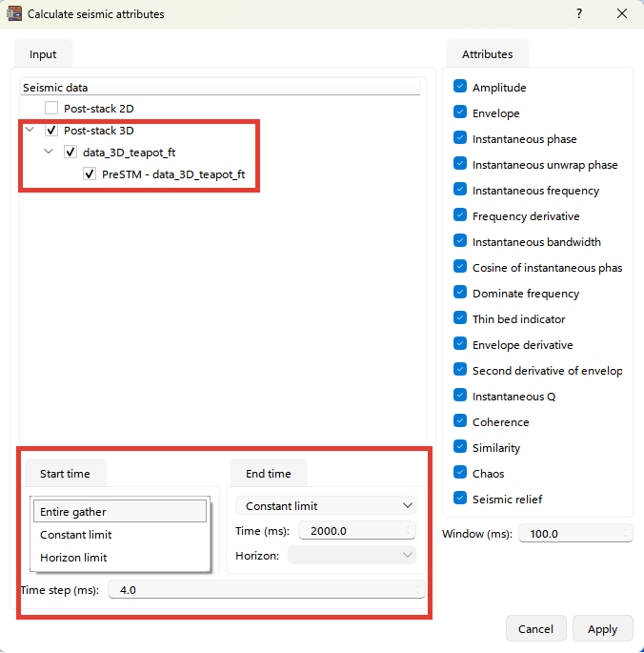Click the question mark help button
The image size is (644, 653).
[x=579, y=14]
